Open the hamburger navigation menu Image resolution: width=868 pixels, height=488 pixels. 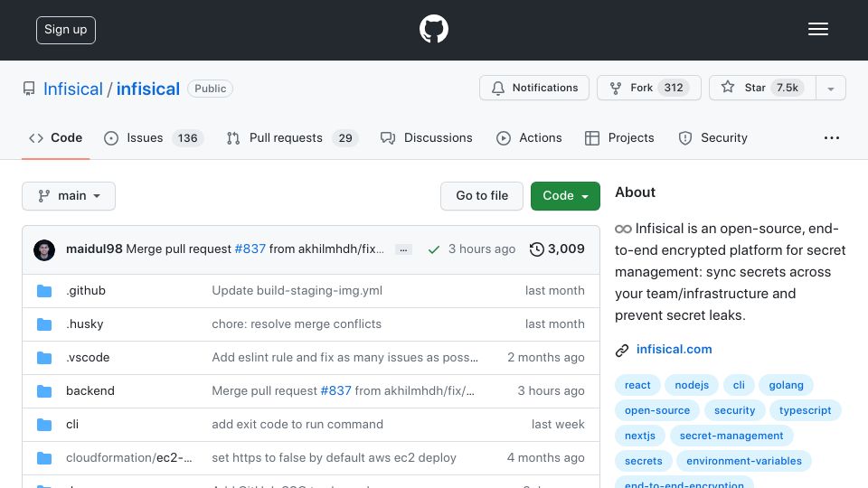tap(817, 29)
